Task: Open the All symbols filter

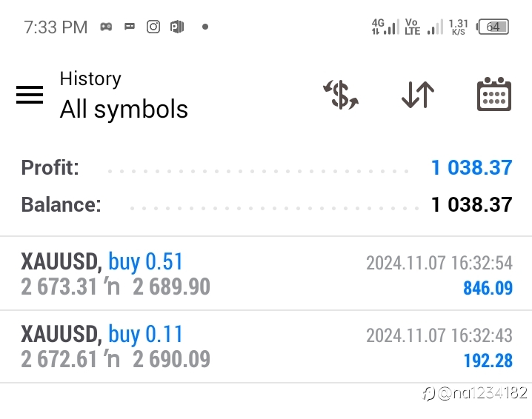Action: click(124, 109)
